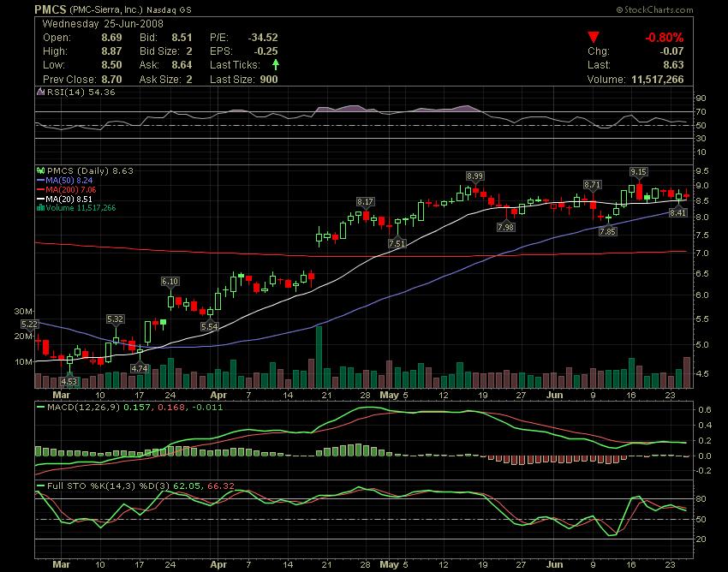Click the MA(200) 7.06 legend entry
The image size is (728, 572).
(x=71, y=189)
